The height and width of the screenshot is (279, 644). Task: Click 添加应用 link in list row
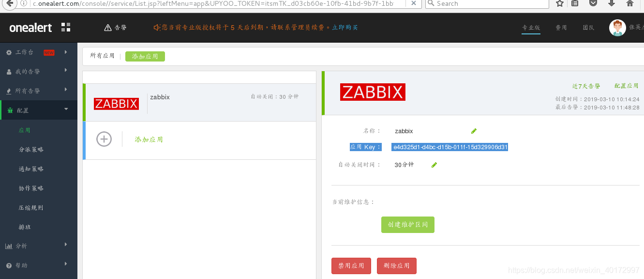(149, 139)
